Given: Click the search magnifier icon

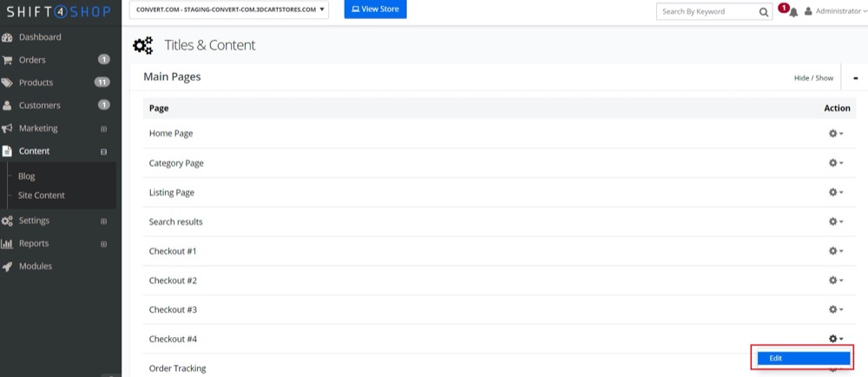Looking at the screenshot, I should [764, 12].
